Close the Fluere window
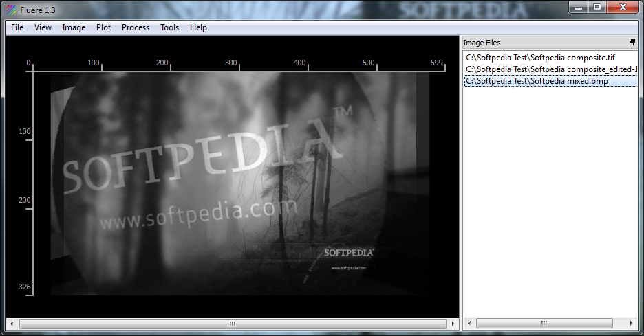This screenshot has width=644, height=336. tap(623, 7)
